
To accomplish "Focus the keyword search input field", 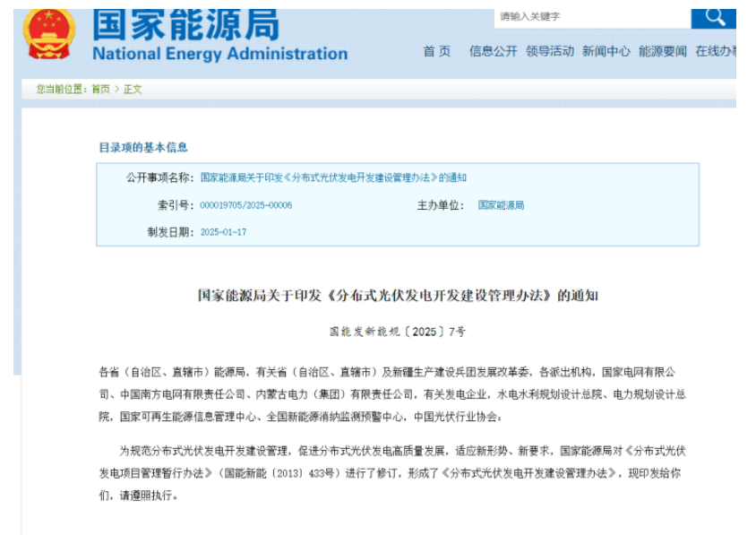I will pos(592,18).
